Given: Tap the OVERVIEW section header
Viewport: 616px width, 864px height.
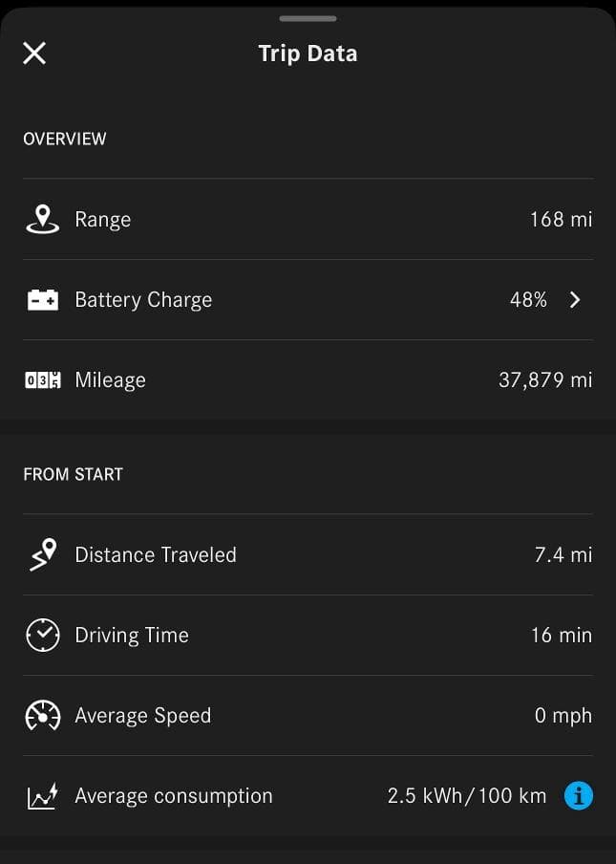Looking at the screenshot, I should click(65, 139).
